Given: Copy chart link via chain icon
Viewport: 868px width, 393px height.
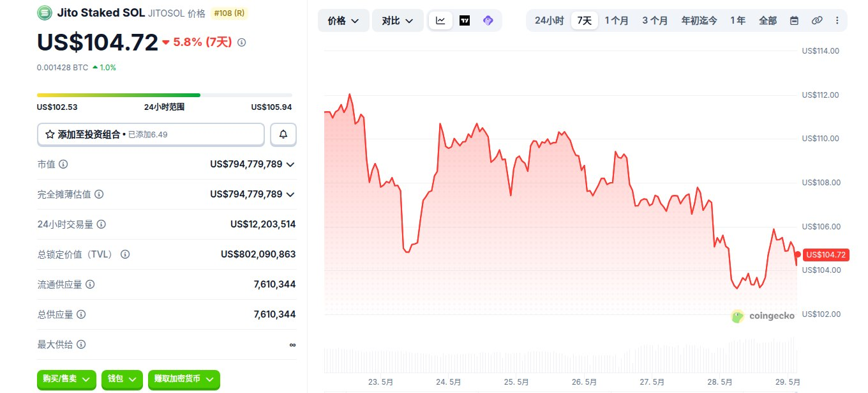Looking at the screenshot, I should (816, 20).
